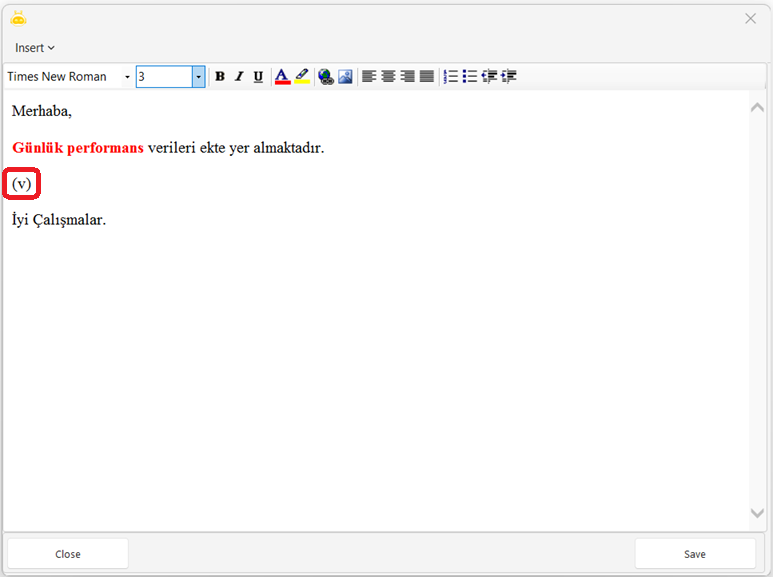Toggle bold formatting
The height and width of the screenshot is (577, 773).
pos(220,77)
